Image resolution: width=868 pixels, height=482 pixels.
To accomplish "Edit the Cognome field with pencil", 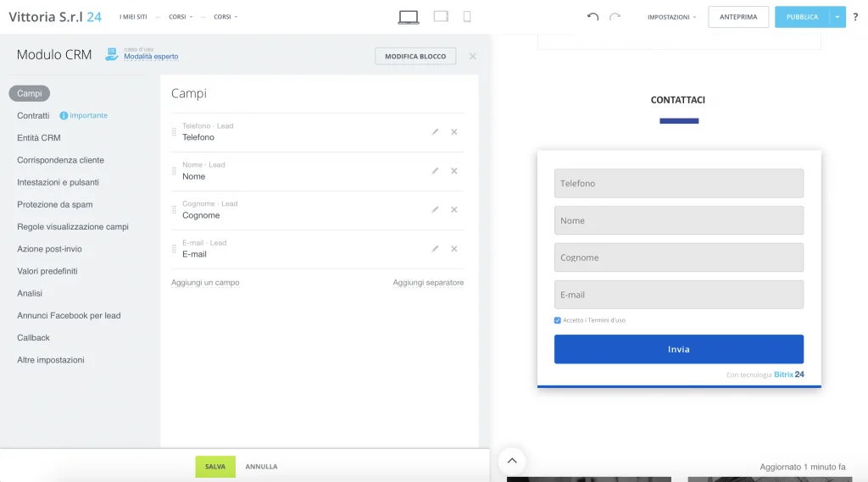I will 435,210.
